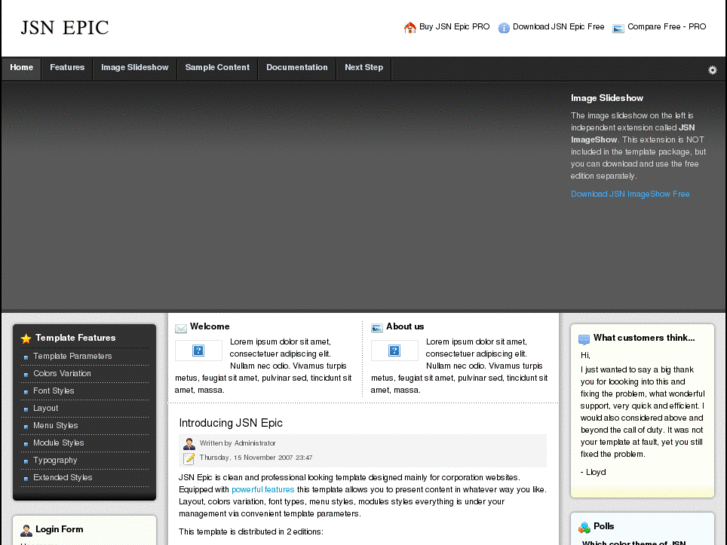The height and width of the screenshot is (545, 727).
Task: Open the Image Slideshow menu item
Action: [x=135, y=68]
